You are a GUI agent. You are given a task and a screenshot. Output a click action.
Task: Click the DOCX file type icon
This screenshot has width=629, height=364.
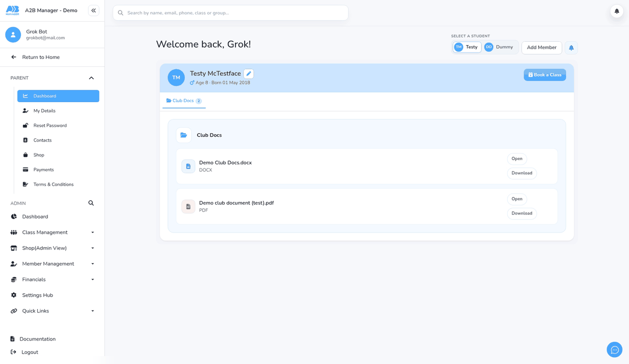(x=188, y=167)
